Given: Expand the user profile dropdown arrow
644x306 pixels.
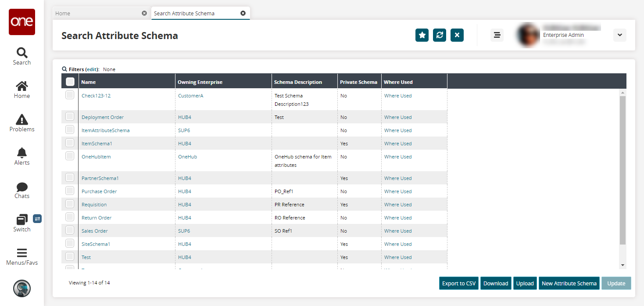Looking at the screenshot, I should [x=619, y=35].
